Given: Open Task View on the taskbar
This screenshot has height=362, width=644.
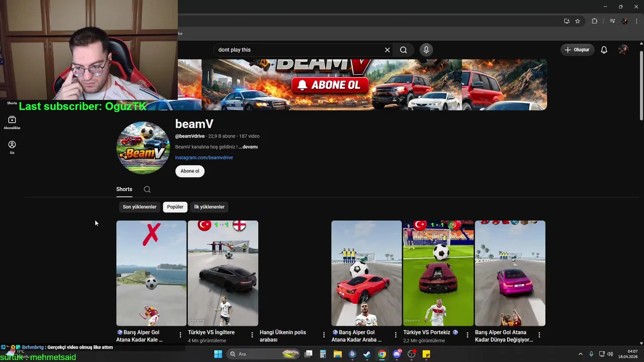Looking at the screenshot, I should point(308,354).
